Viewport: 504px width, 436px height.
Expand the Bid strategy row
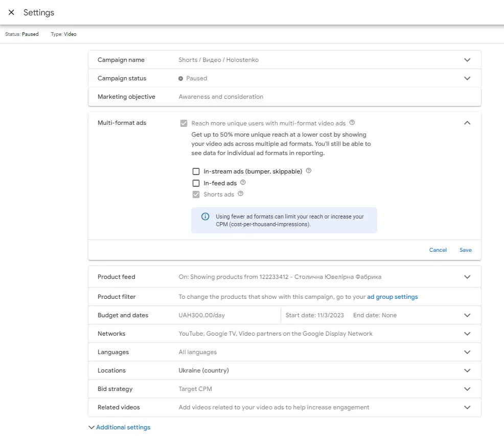467,389
